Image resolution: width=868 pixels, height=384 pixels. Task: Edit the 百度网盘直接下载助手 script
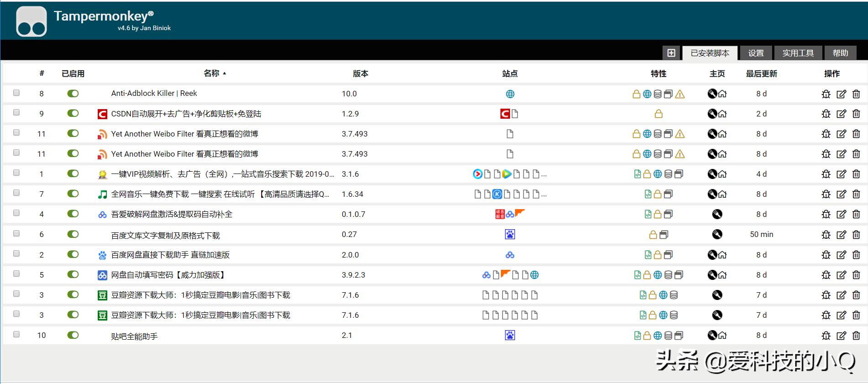point(841,255)
